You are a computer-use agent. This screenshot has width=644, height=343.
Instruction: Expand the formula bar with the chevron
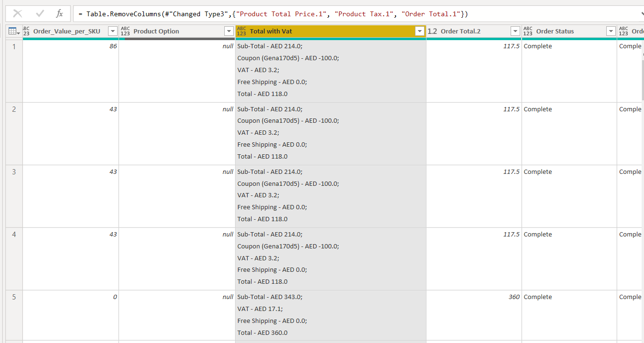point(642,14)
